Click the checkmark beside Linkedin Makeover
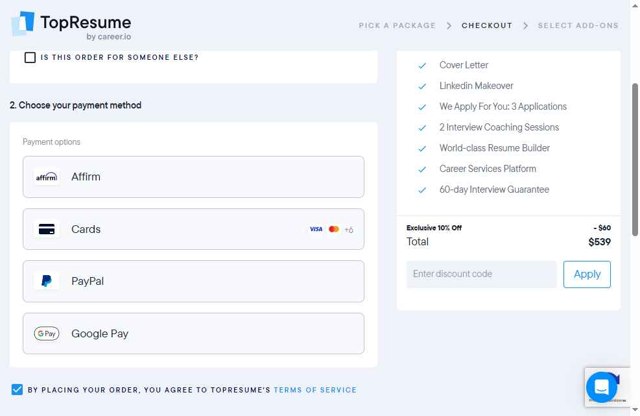 tap(422, 86)
